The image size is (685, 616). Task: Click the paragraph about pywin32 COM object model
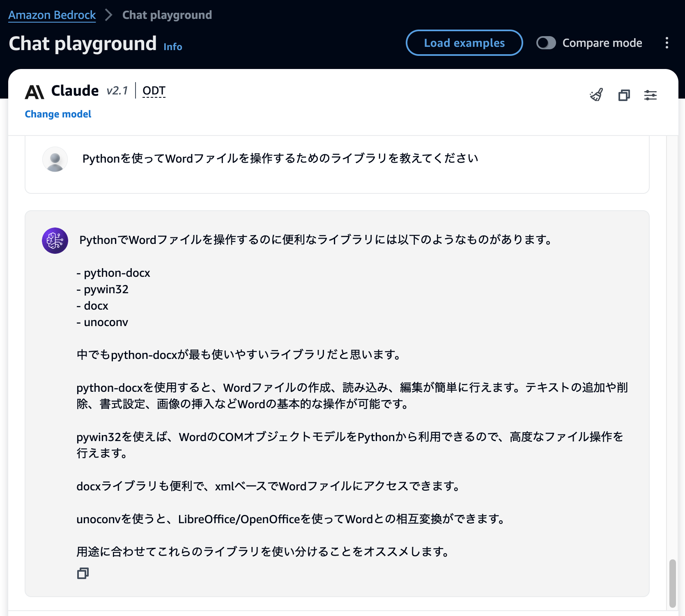click(350, 445)
